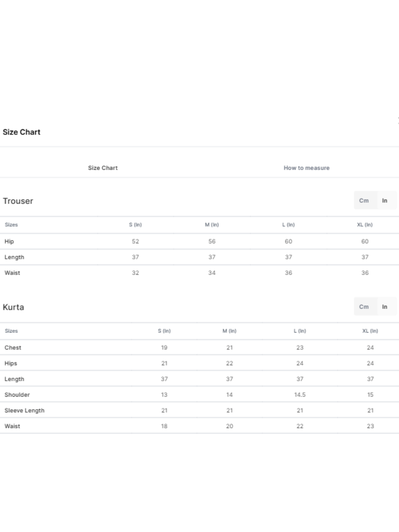Click the Kurta Chest row label
This screenshot has height=532, width=399.
tap(13, 348)
